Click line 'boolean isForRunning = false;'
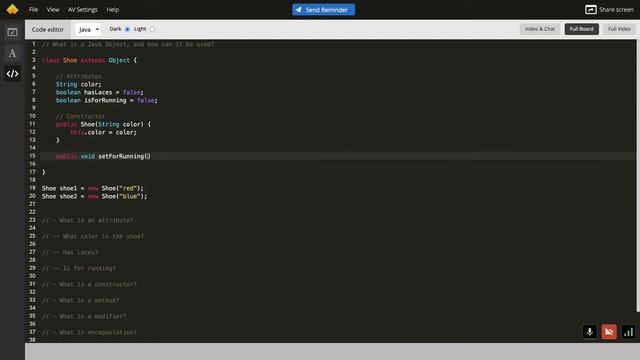The width and height of the screenshot is (640, 360). (x=107, y=100)
